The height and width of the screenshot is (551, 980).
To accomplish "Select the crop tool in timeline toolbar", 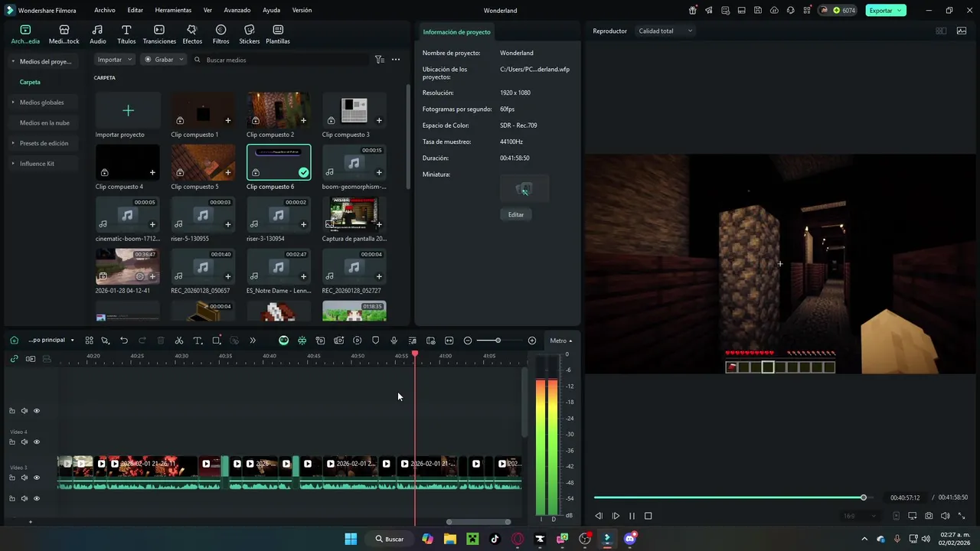I will pos(217,341).
